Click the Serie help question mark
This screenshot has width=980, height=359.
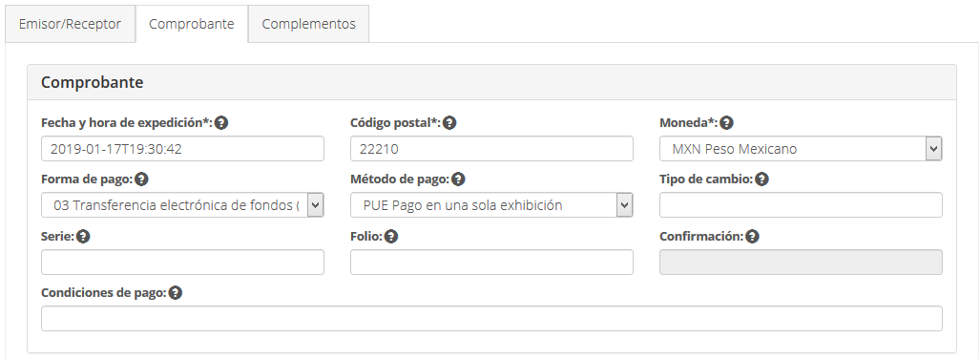pos(83,237)
